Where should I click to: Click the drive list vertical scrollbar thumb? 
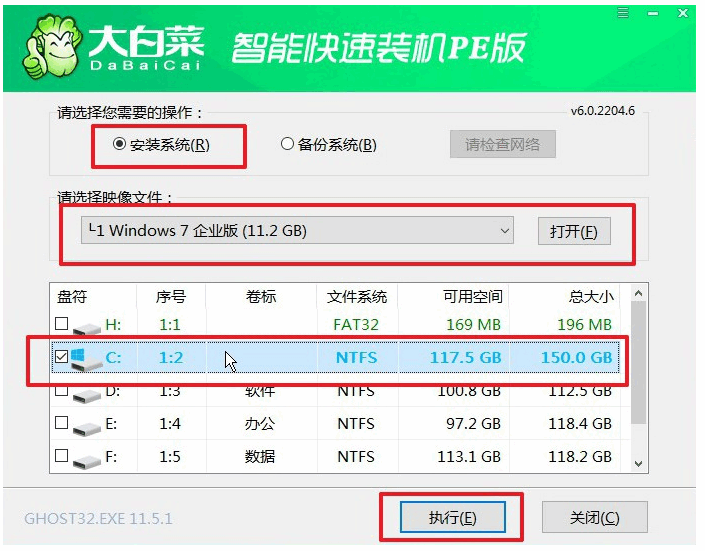point(638,362)
